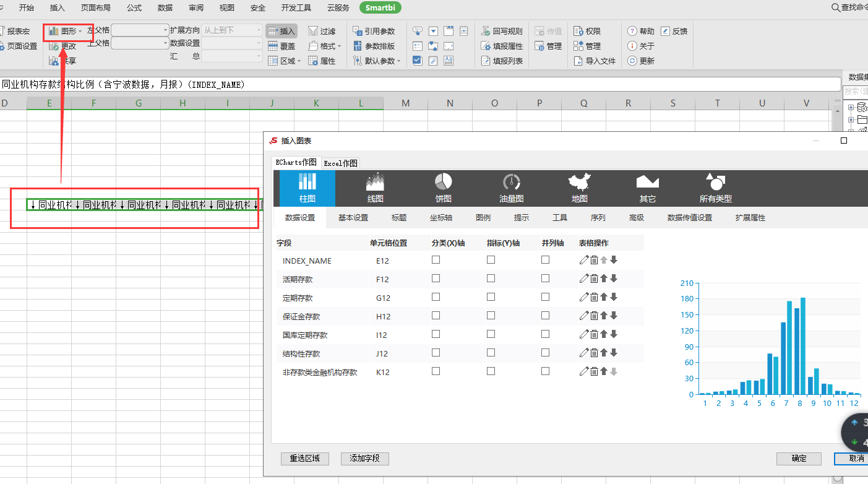Screen dimensions: 868x484
Task: Open the 区域 region dropdown
Action: point(284,61)
